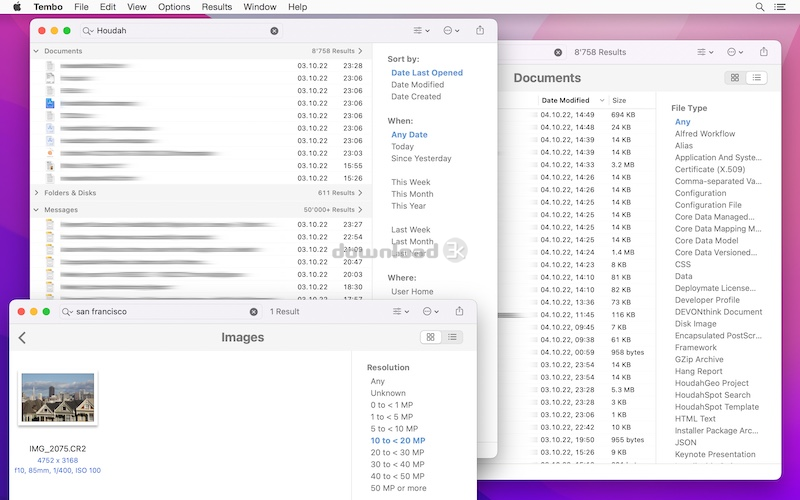Choose User Home under Where
The height and width of the screenshot is (500, 800).
412,291
